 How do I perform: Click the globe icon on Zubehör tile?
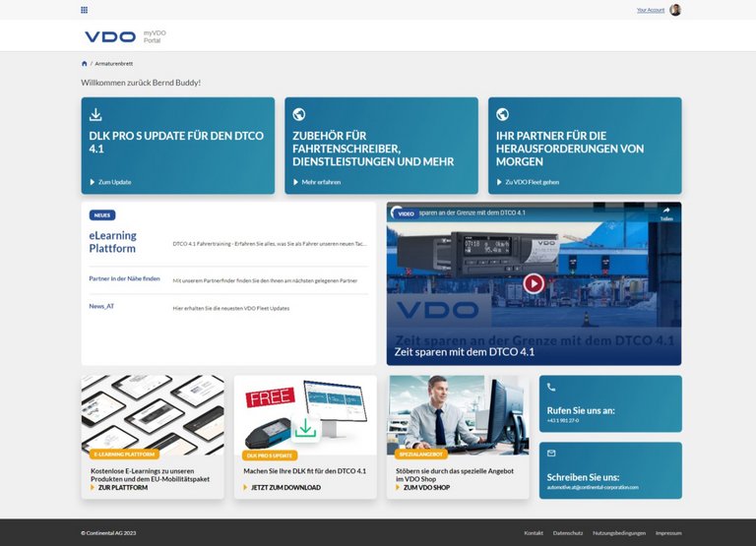[299, 114]
